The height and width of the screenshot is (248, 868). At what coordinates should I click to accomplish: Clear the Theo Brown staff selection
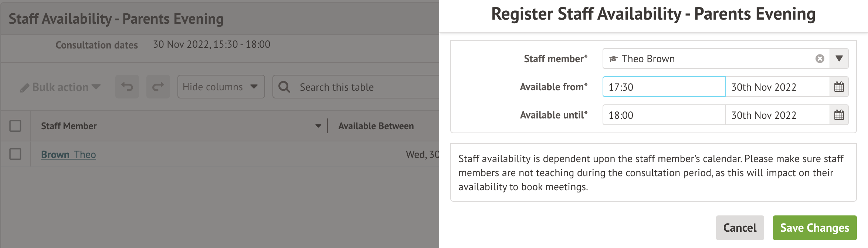820,59
